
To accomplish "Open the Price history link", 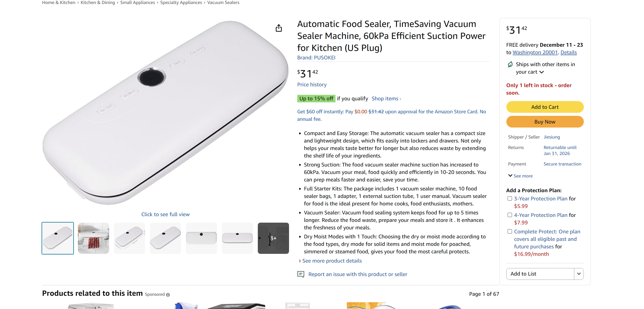I will coord(312,84).
